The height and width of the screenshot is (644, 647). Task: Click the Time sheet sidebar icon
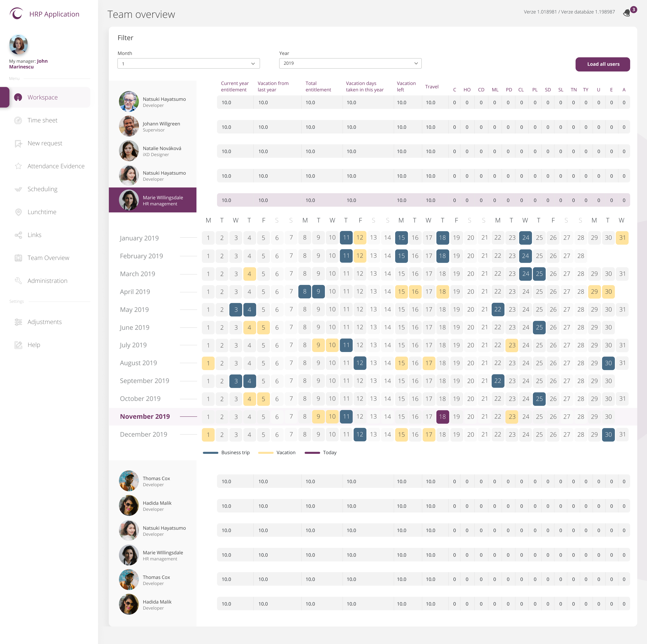click(18, 120)
